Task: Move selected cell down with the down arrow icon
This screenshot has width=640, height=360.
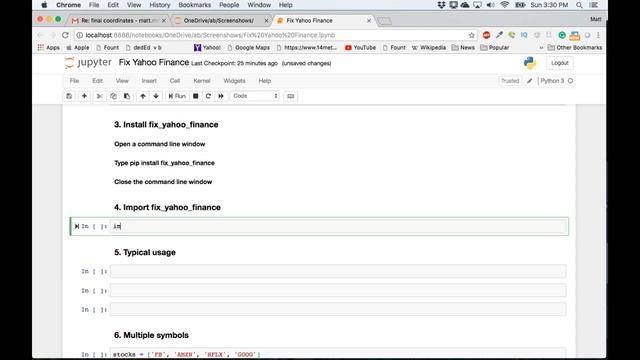Action: click(x=156, y=96)
